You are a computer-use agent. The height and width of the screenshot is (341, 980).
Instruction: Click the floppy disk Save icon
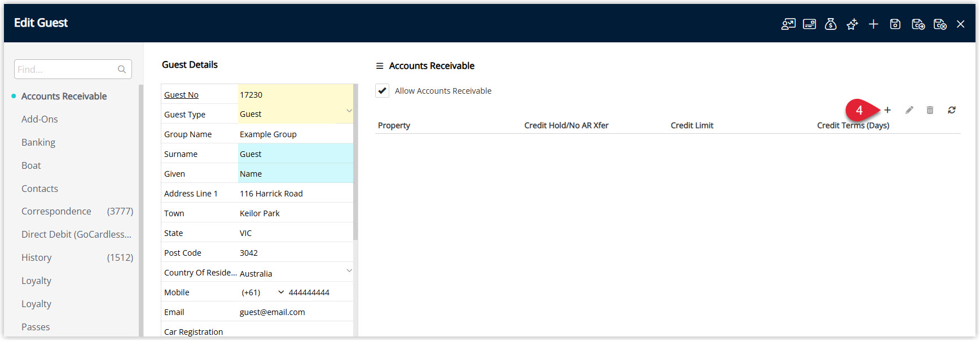895,24
